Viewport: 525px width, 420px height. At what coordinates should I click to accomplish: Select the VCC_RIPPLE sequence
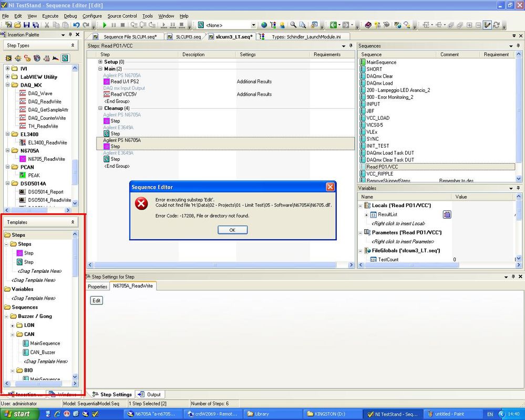(x=379, y=174)
